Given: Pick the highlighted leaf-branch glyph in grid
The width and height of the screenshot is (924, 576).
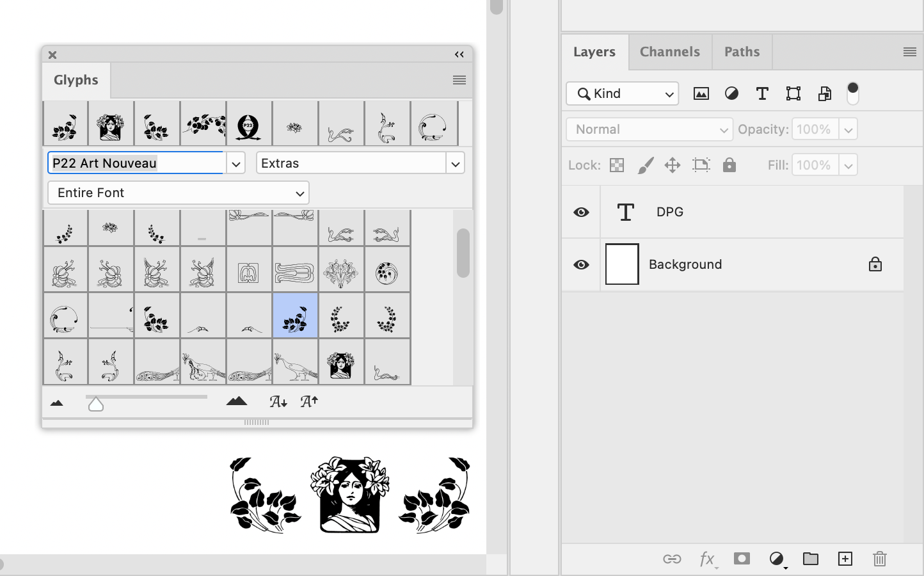Looking at the screenshot, I should (295, 316).
